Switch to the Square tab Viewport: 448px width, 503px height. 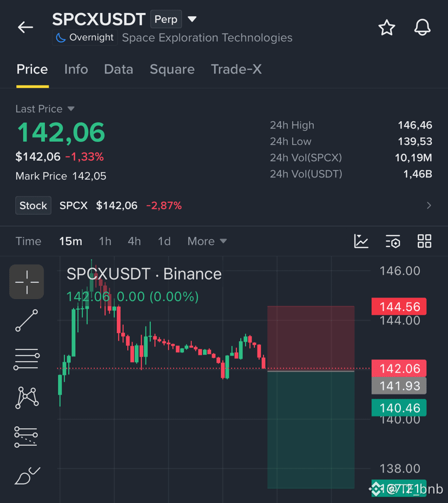click(x=172, y=69)
